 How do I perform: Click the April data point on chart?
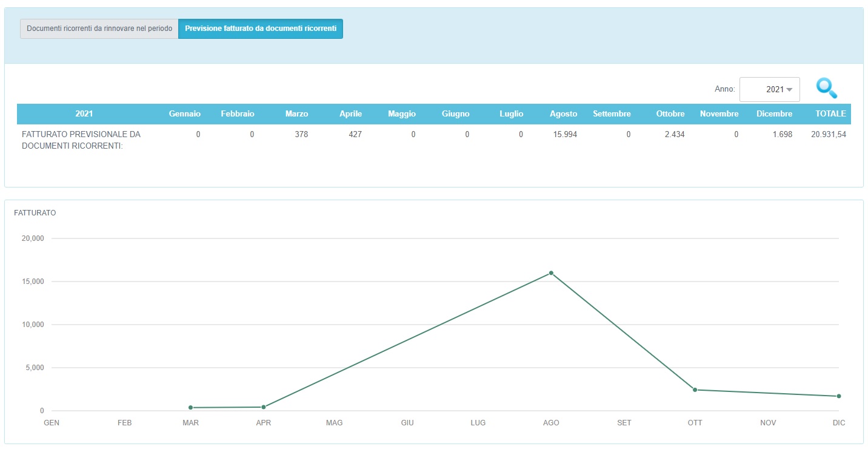click(x=264, y=407)
